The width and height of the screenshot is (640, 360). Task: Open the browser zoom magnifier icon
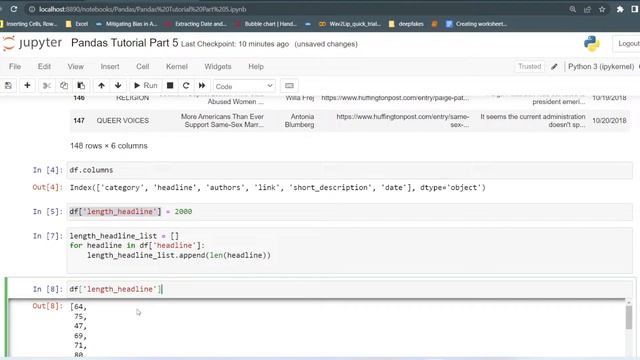pyautogui.click(x=573, y=9)
